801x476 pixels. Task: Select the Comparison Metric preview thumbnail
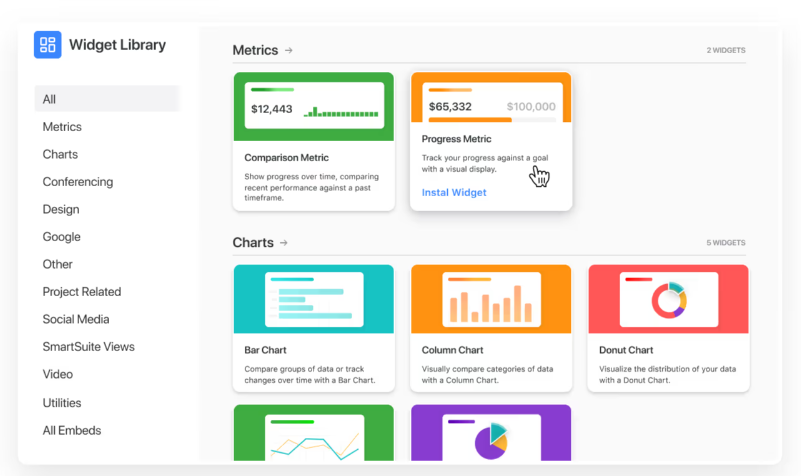(x=314, y=106)
